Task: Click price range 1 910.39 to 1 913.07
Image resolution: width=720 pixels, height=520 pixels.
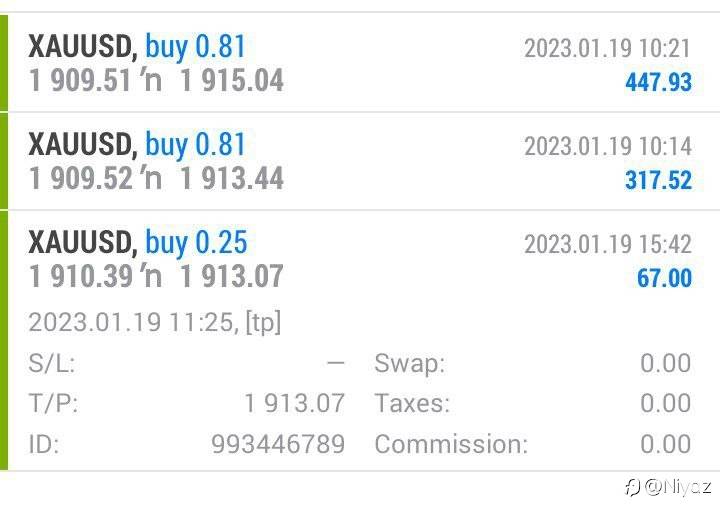Action: 156,277
